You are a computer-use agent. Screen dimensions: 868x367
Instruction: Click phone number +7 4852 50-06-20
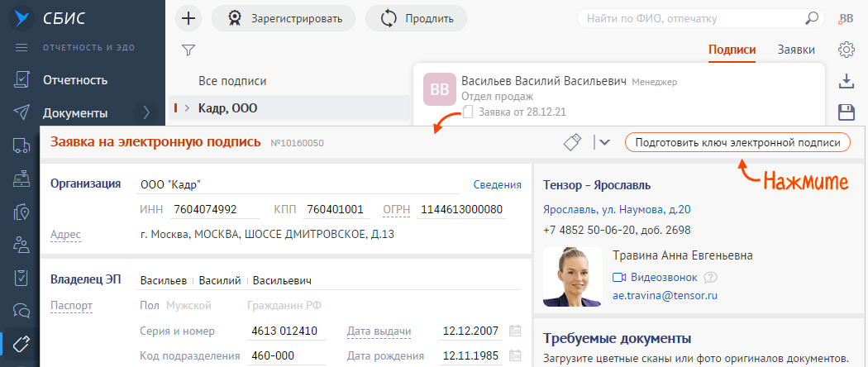click(617, 230)
